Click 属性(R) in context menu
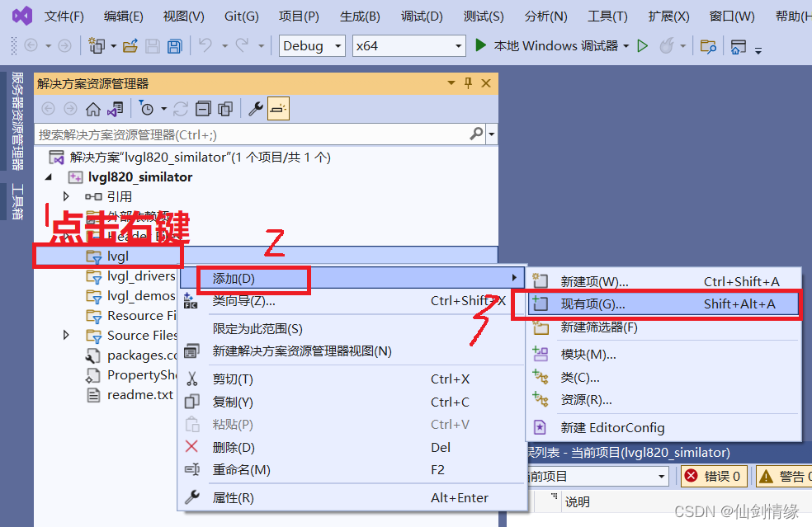812x527 pixels. (352, 497)
